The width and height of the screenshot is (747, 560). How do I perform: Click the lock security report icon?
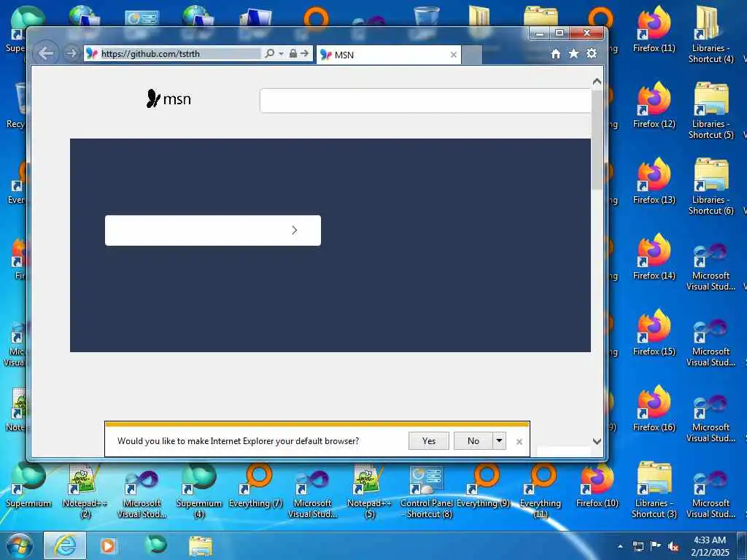[293, 53]
